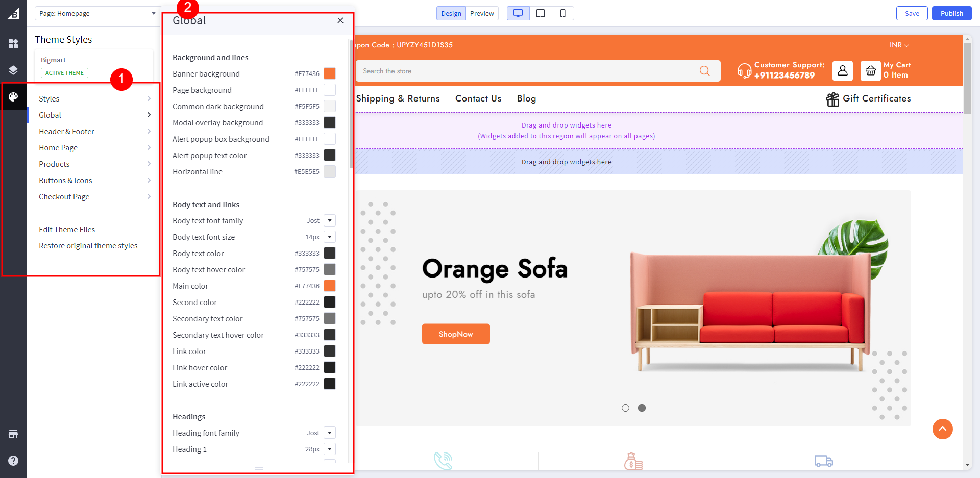Switch to Preview mode
980x478 pixels.
tap(482, 14)
